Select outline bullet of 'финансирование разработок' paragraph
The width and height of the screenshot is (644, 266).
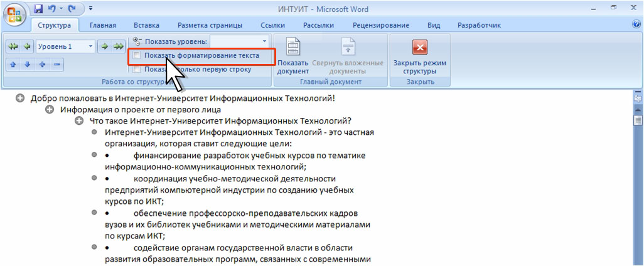(94, 155)
